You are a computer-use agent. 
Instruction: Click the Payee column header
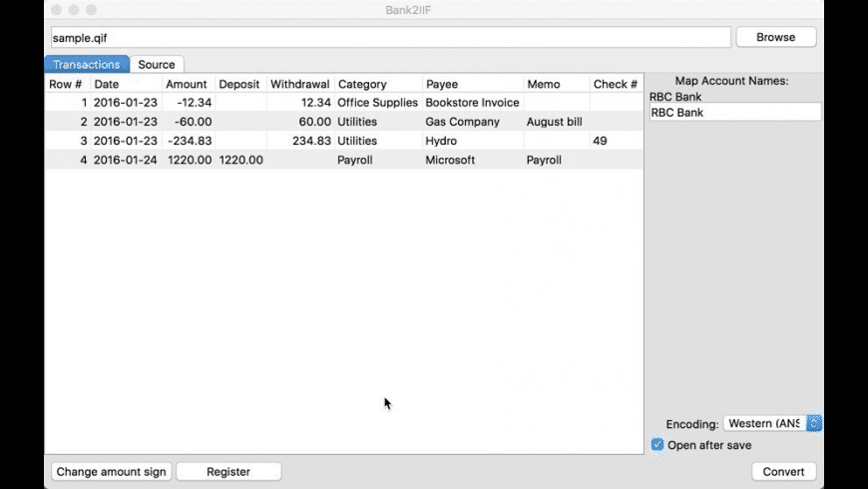point(472,84)
